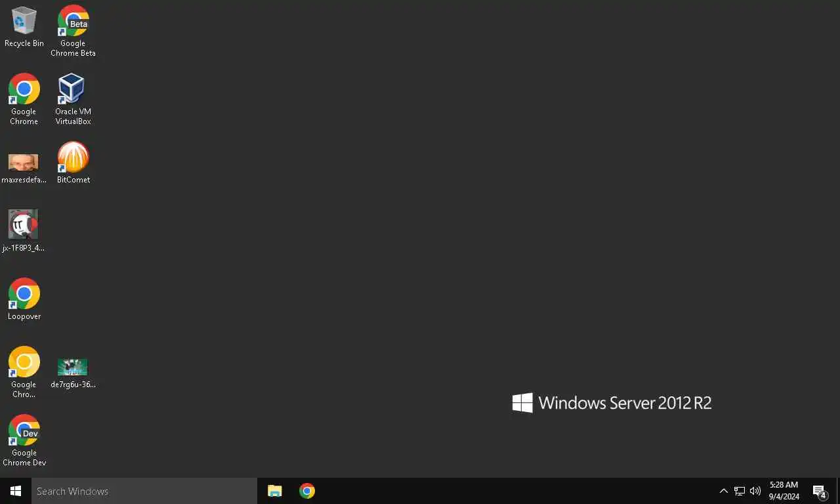Open the clock showing 5:28 AM
This screenshot has height=504, width=840.
point(784,491)
